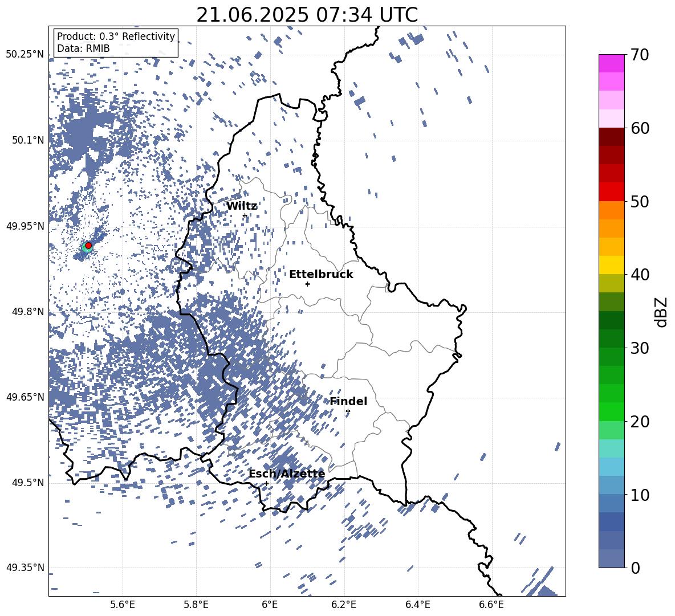Click the olive colorbar segment below 40
The width and height of the screenshot is (675, 616).
612,283
